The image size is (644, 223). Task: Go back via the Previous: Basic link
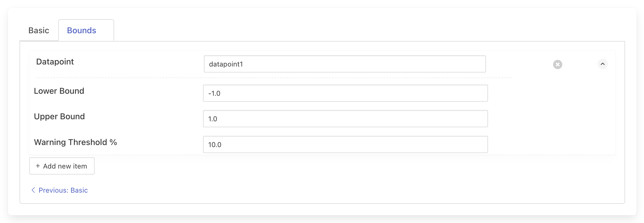(63, 190)
